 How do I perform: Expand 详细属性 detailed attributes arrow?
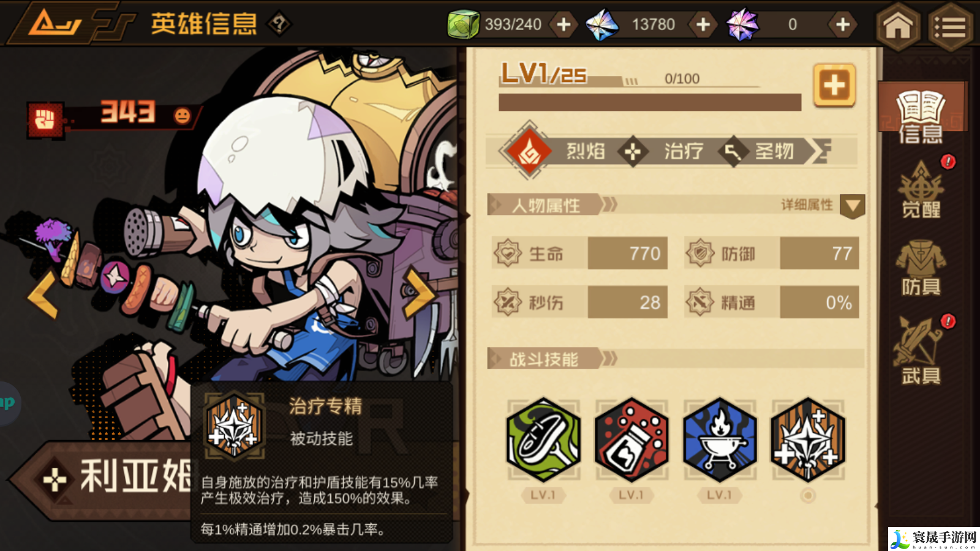[x=852, y=206]
